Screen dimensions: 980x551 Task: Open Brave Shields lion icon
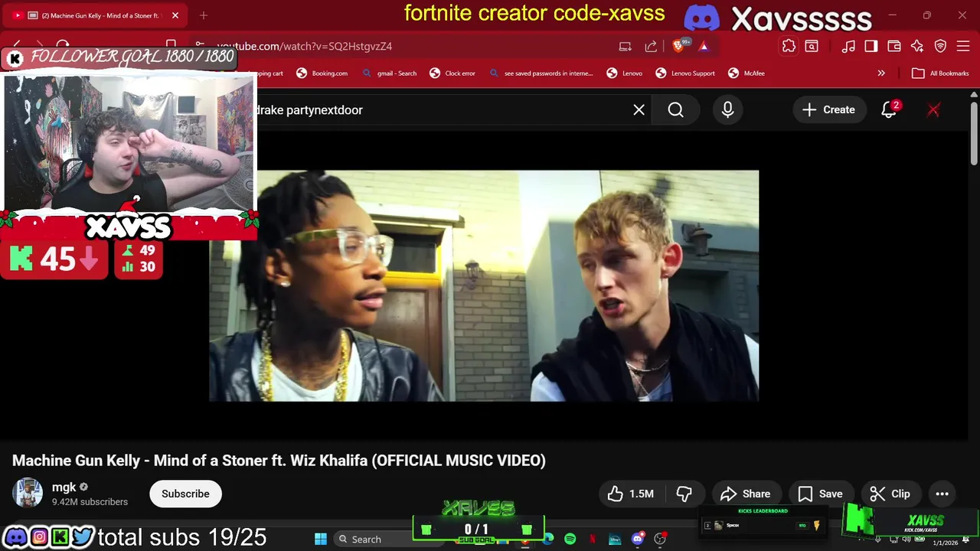[x=679, y=46]
